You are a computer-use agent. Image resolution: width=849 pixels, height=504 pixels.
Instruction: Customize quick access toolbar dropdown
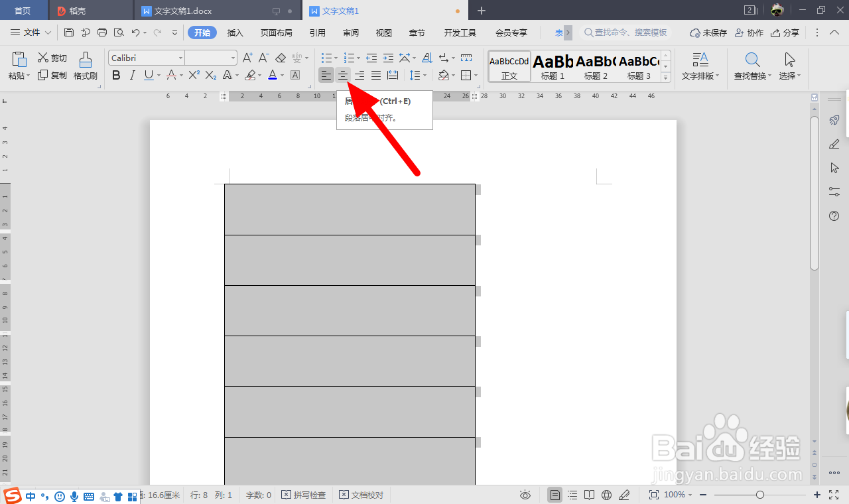point(174,32)
